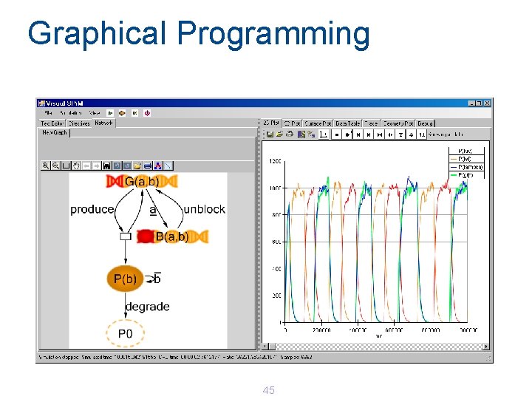Jump to the plot's last sample
This screenshot has width=532, height=399.
click(x=369, y=134)
